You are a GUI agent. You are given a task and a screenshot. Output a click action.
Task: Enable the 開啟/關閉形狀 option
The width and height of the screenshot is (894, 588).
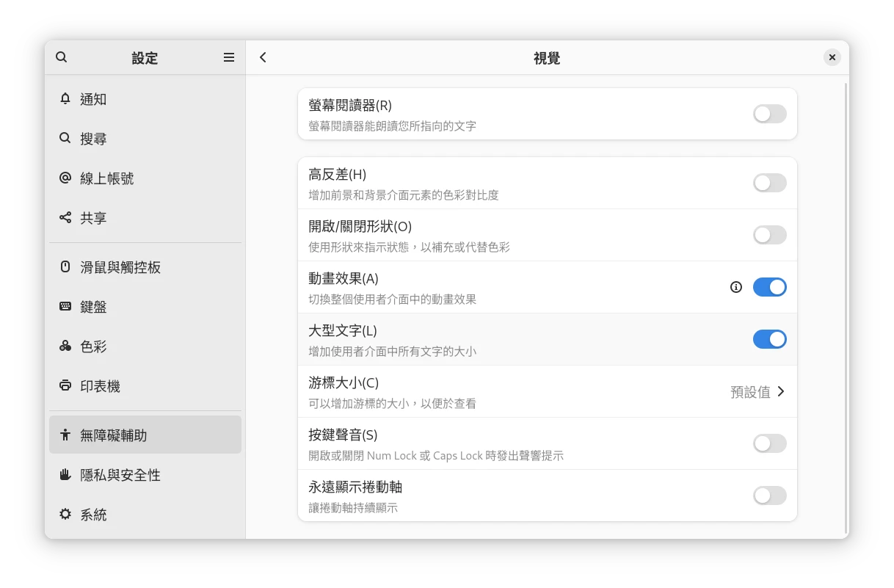click(x=769, y=234)
